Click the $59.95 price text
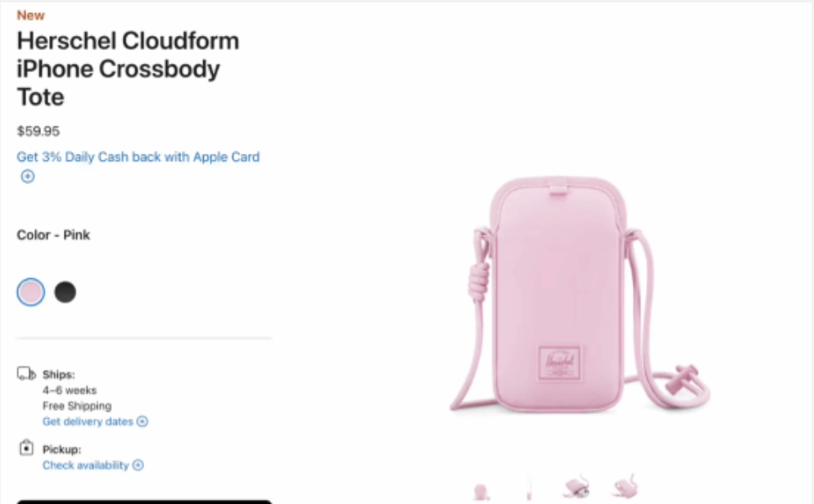 (x=38, y=131)
